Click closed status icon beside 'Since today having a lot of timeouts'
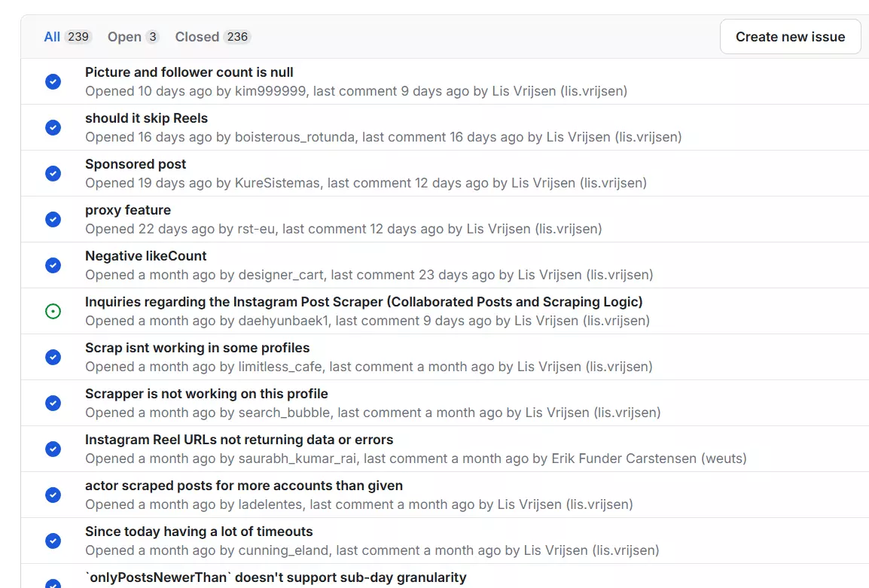The image size is (869, 588). pyautogui.click(x=53, y=541)
